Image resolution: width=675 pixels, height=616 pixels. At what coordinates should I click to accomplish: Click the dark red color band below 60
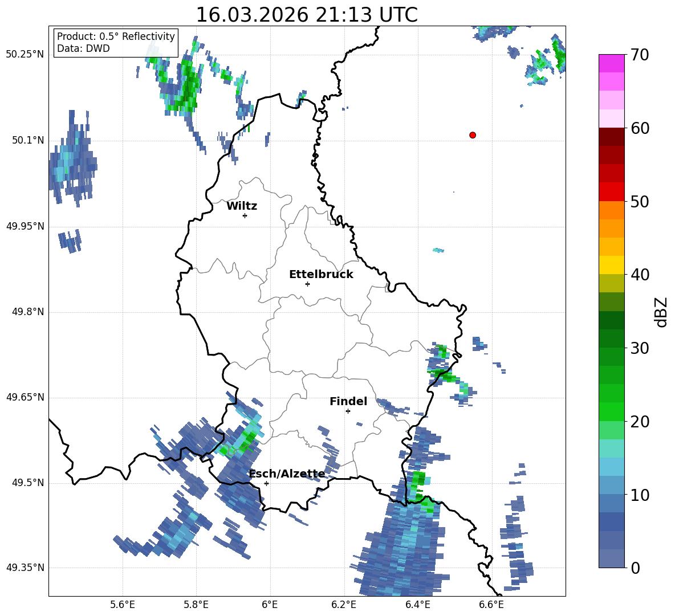coord(611,137)
